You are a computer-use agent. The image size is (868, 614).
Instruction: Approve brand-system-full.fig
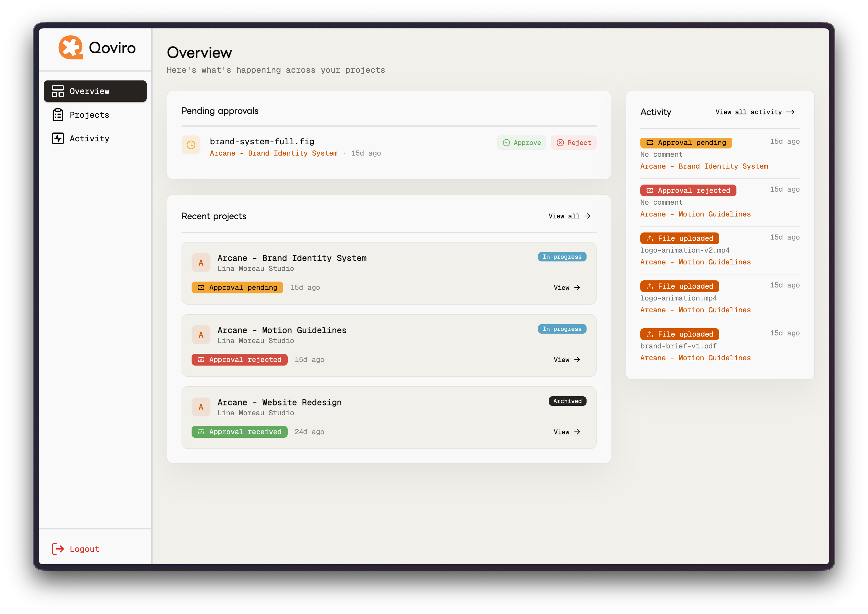pyautogui.click(x=522, y=143)
